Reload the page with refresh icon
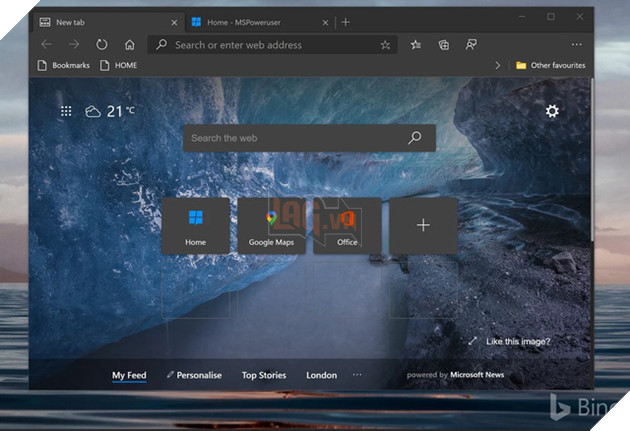 (102, 44)
